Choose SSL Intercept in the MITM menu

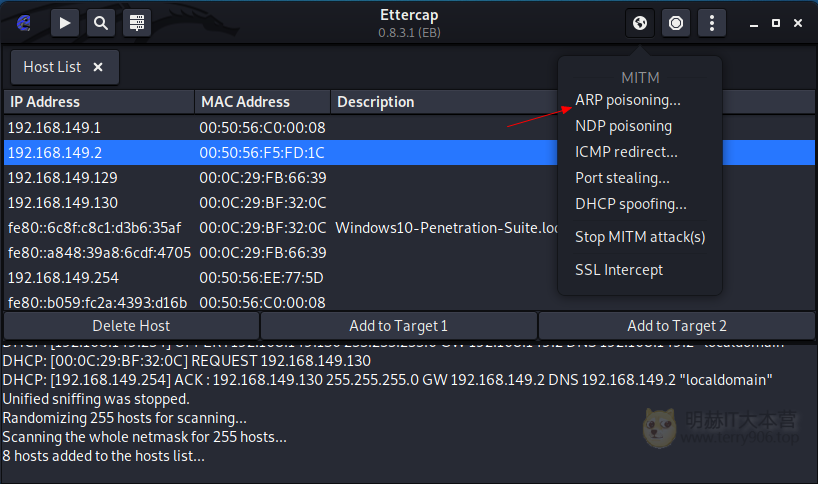click(x=619, y=270)
